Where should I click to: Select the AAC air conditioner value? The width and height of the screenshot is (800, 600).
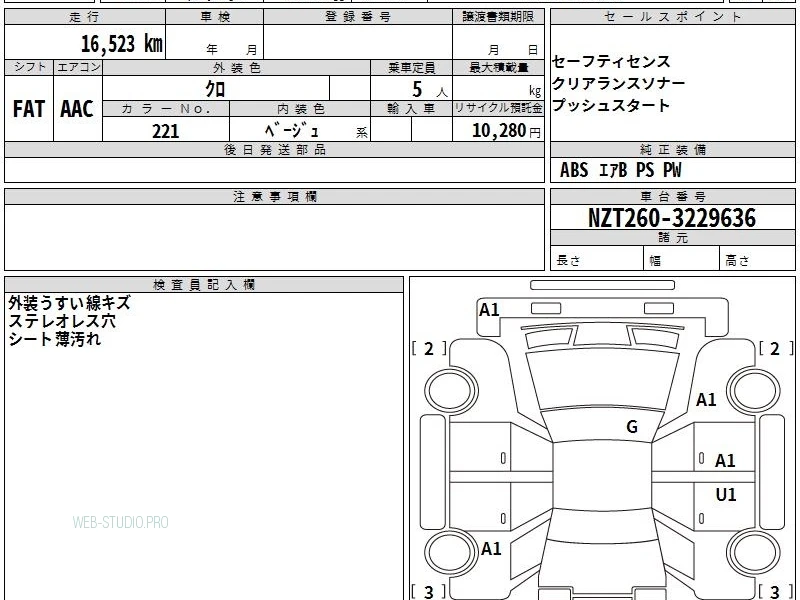click(77, 109)
